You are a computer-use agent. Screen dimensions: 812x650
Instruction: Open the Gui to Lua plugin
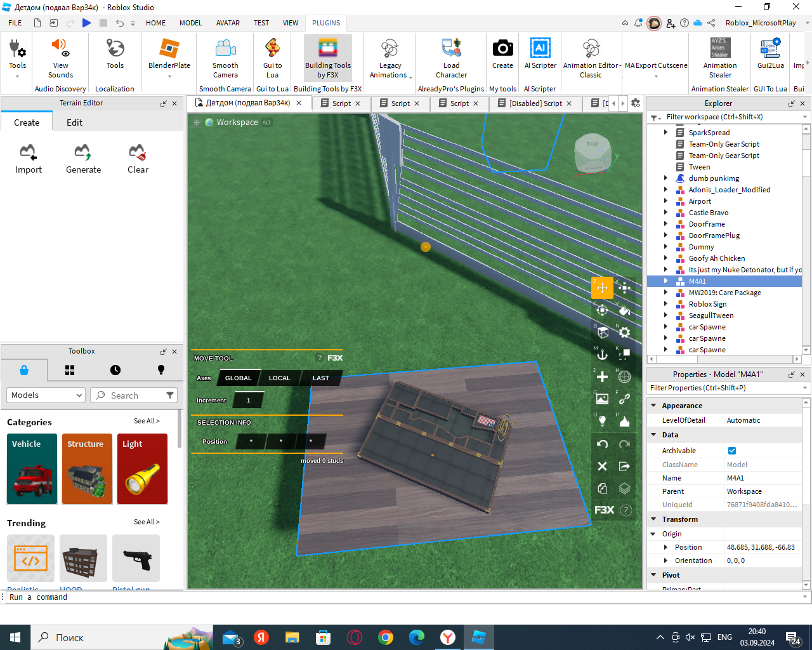(272, 58)
